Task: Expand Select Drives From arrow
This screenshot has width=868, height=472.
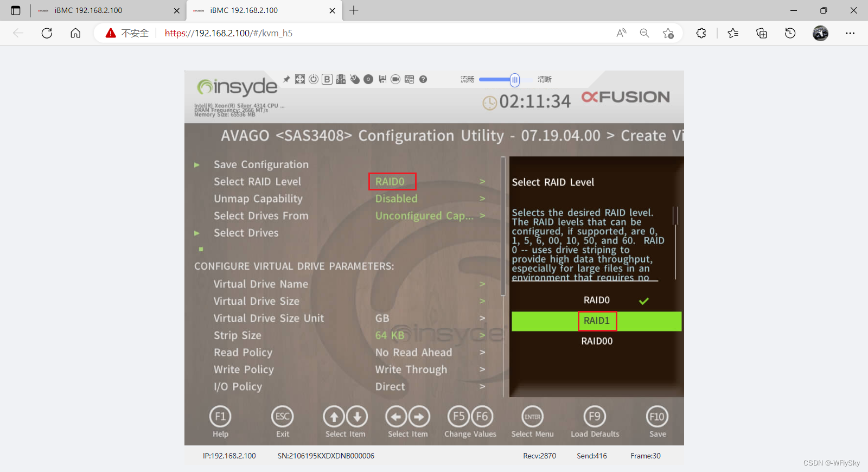Action: coord(482,216)
